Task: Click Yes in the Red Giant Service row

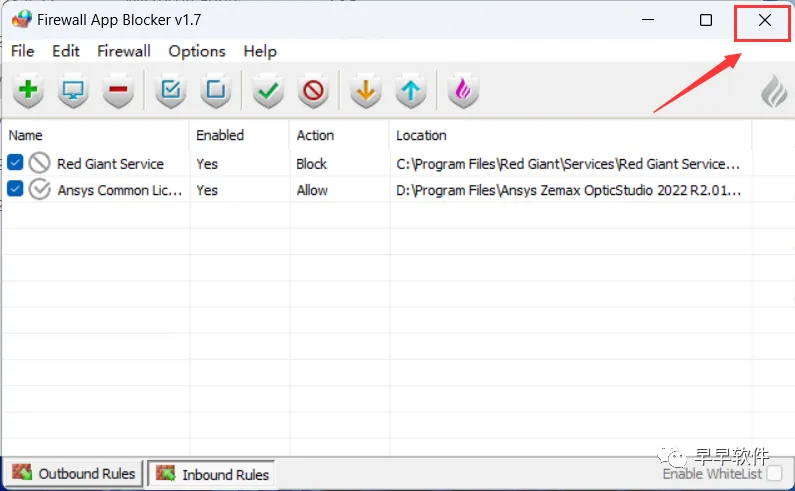Action: 207,164
